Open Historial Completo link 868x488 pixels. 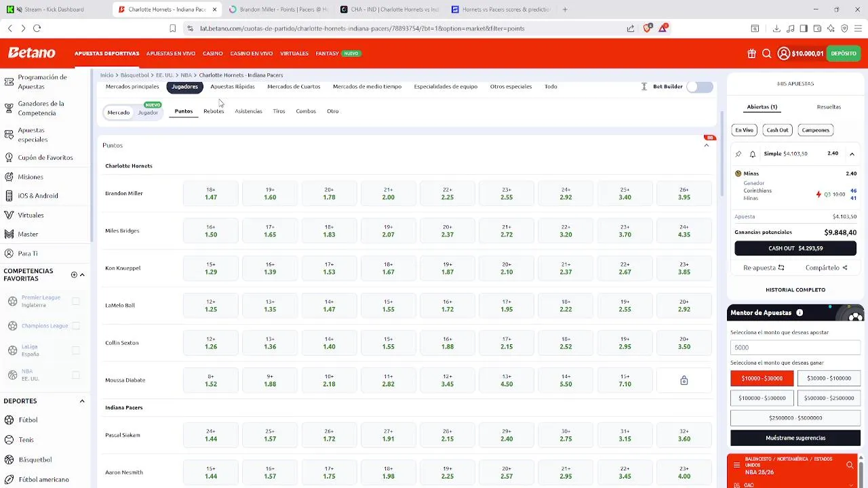[x=795, y=289]
